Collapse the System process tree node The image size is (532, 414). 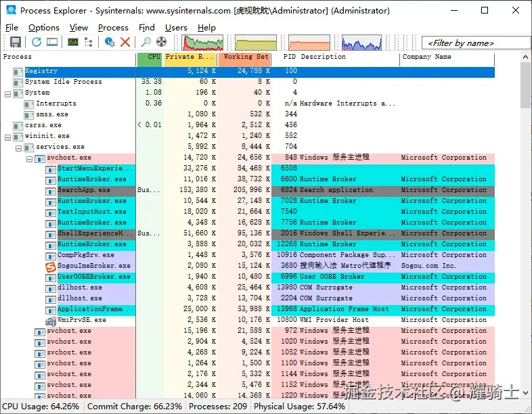pos(8,94)
